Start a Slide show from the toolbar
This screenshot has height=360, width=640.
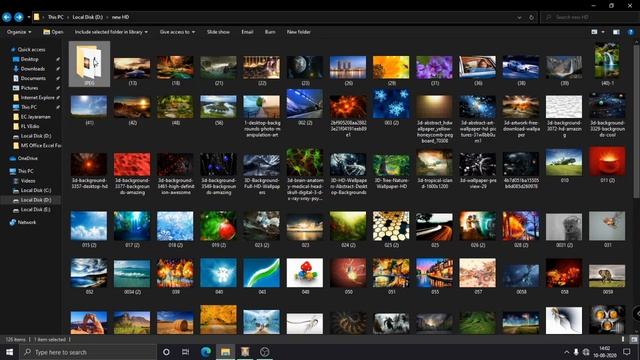tap(218, 32)
